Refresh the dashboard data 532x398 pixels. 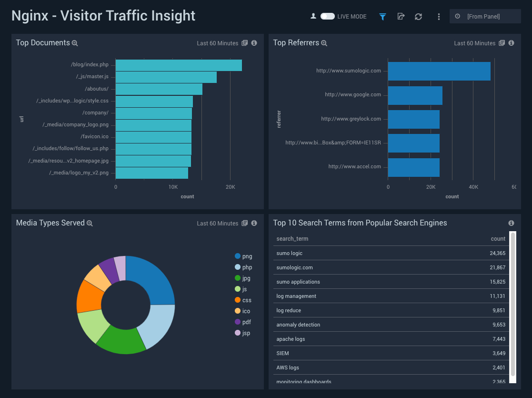tap(418, 16)
